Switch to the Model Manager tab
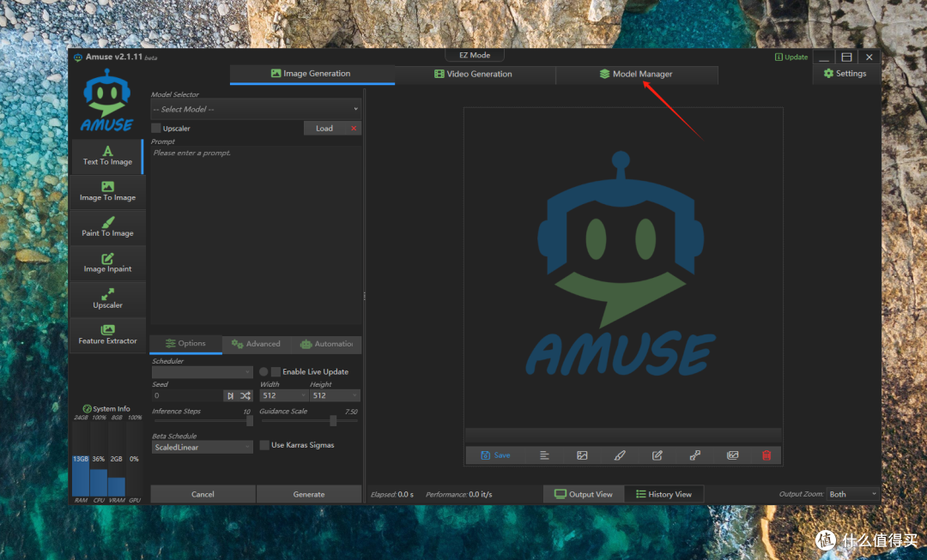Image resolution: width=927 pixels, height=560 pixels. [x=636, y=75]
